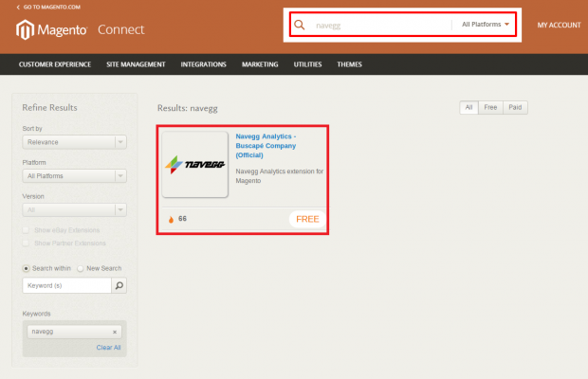Image resolution: width=588 pixels, height=379 pixels.
Task: Click the FREE button on Navegg card
Action: coord(307,219)
